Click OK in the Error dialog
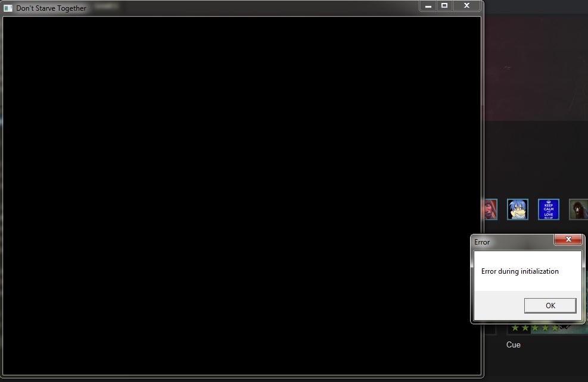The image size is (588, 382). [550, 306]
